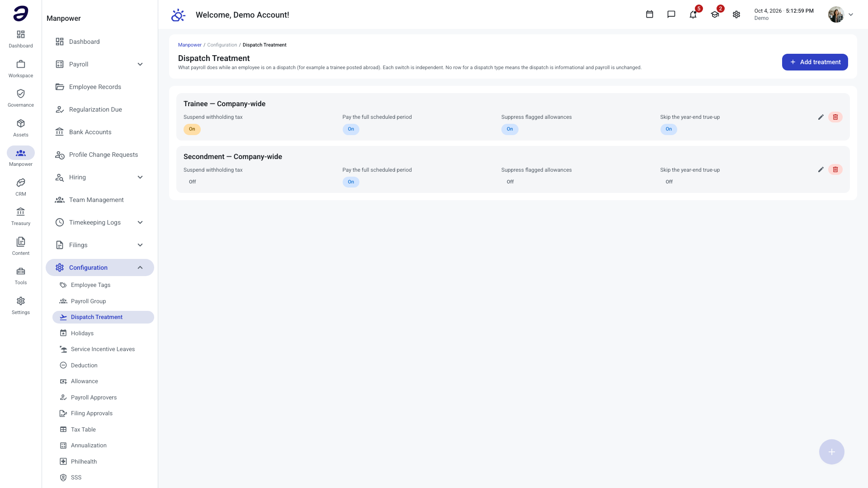
Task: Toggle Secondment Suspend withholding tax Off
Action: click(x=192, y=182)
